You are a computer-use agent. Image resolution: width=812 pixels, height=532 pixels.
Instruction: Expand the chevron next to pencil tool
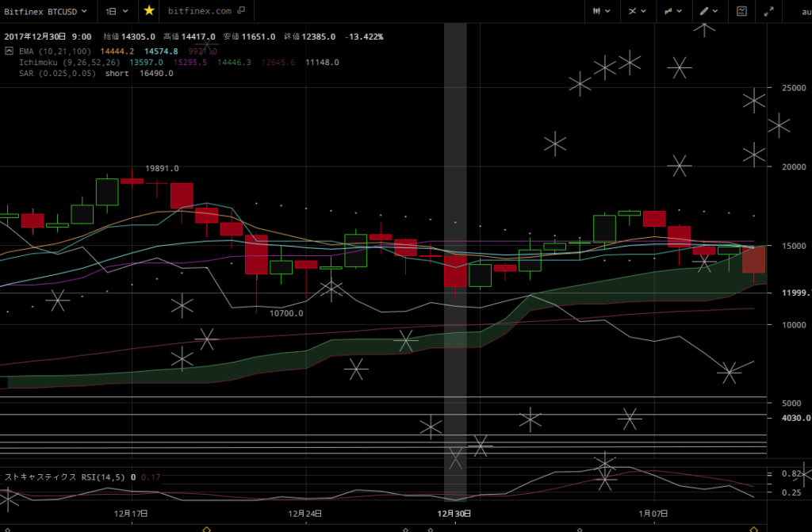[715, 11]
